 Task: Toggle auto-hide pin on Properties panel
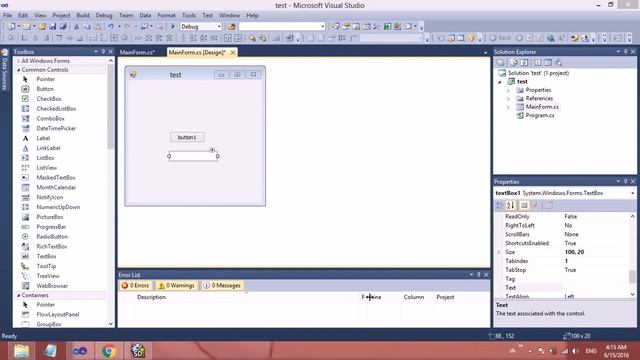coord(625,182)
